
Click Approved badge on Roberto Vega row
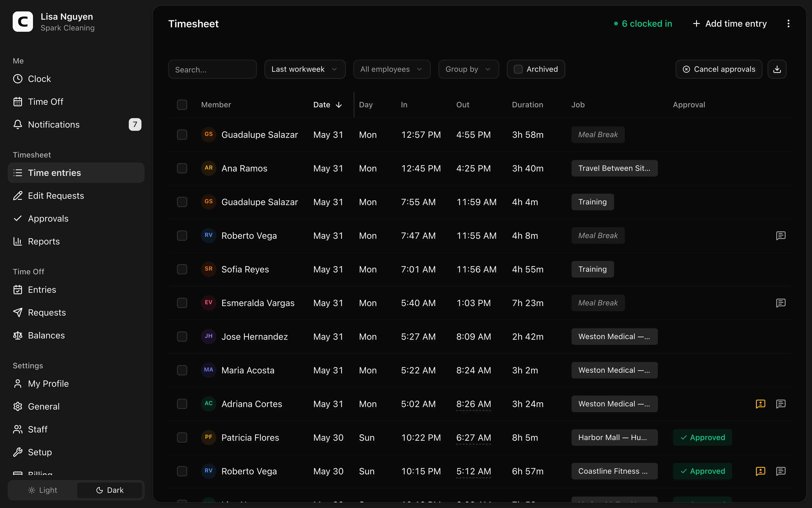(x=702, y=471)
